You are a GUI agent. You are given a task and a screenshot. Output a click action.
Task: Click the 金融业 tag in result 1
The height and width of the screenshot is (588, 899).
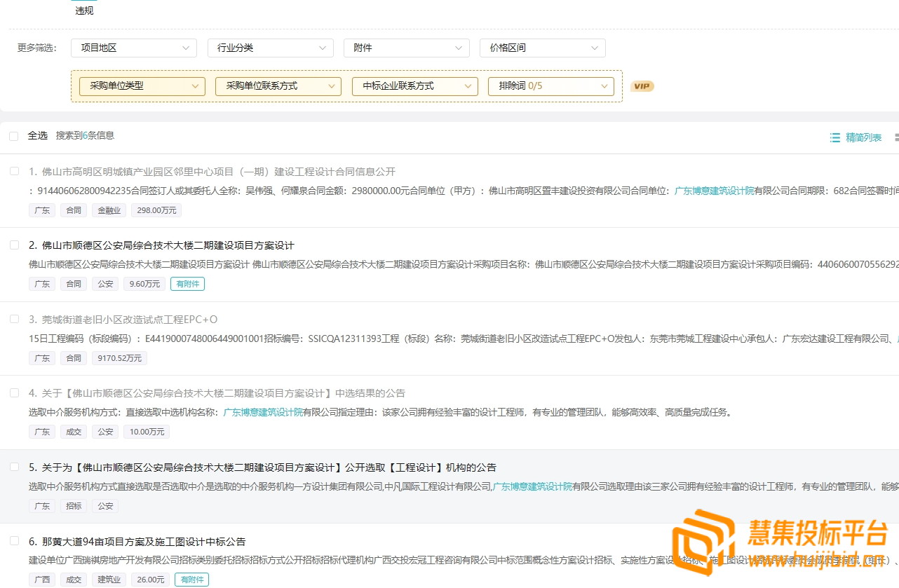coord(109,210)
